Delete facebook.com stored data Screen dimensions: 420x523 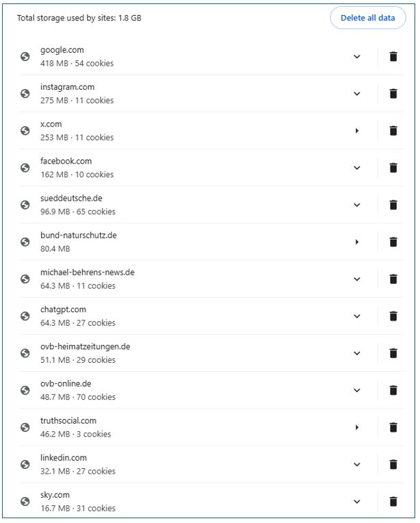393,168
